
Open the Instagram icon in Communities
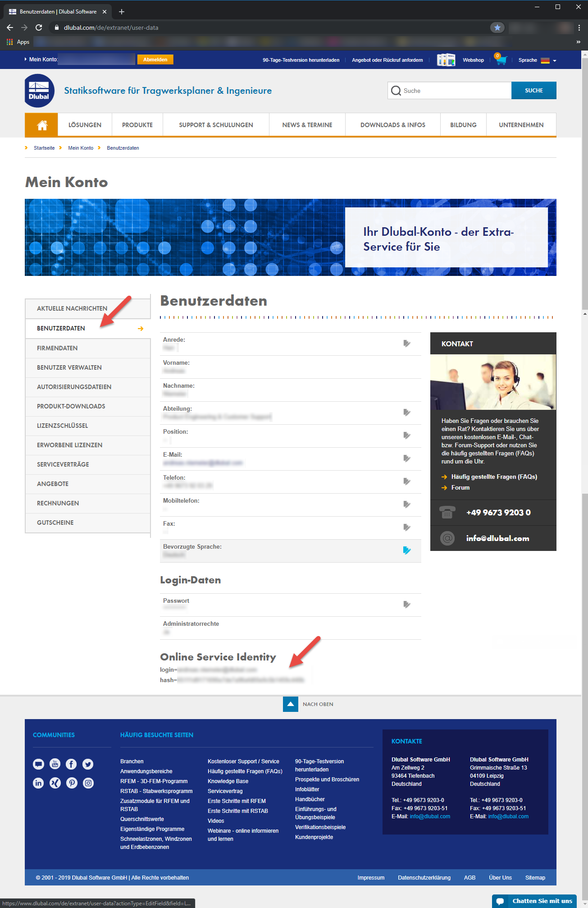pos(88,783)
